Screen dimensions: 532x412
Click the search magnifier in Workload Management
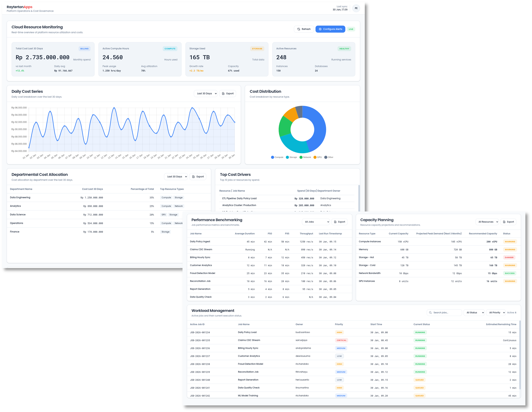pyautogui.click(x=430, y=312)
